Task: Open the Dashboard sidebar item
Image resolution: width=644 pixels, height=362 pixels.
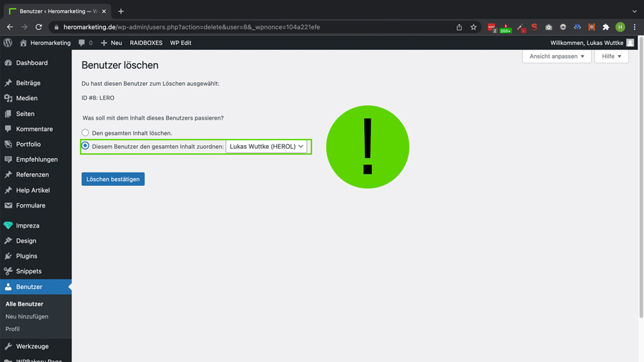Action: click(36, 63)
